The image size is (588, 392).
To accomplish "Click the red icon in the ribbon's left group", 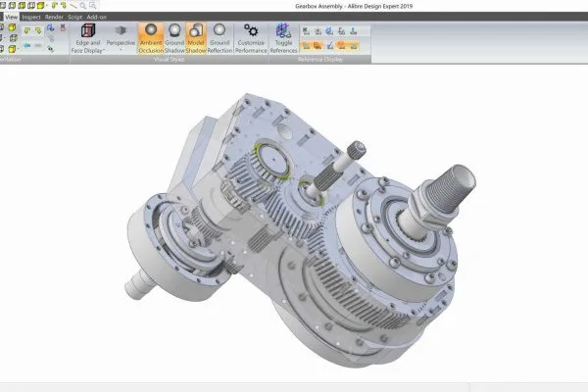I will click(x=63, y=27).
